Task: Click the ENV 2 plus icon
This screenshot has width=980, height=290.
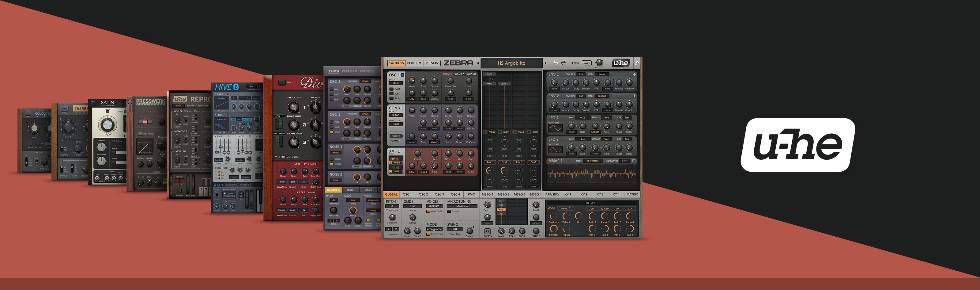Action: (634, 96)
